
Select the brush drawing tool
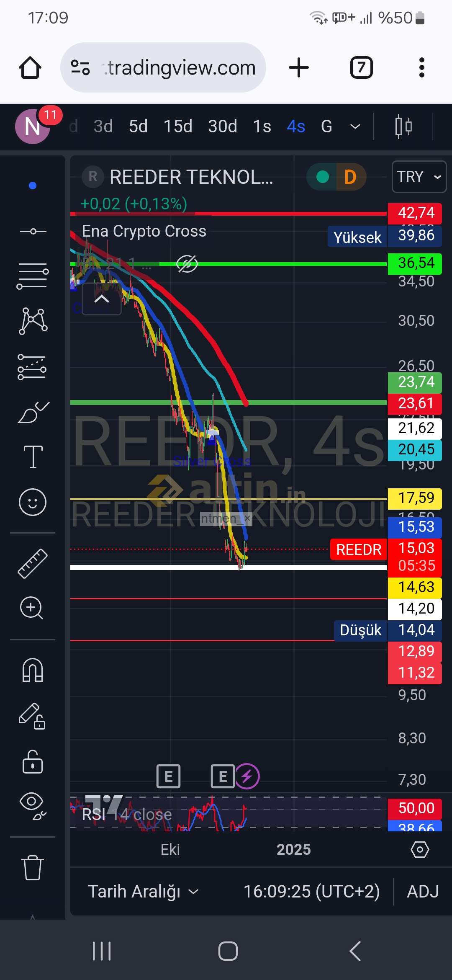pyautogui.click(x=33, y=412)
